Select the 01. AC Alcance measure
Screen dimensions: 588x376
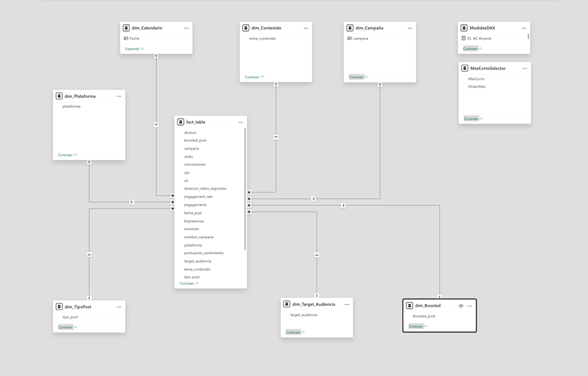[x=479, y=39]
